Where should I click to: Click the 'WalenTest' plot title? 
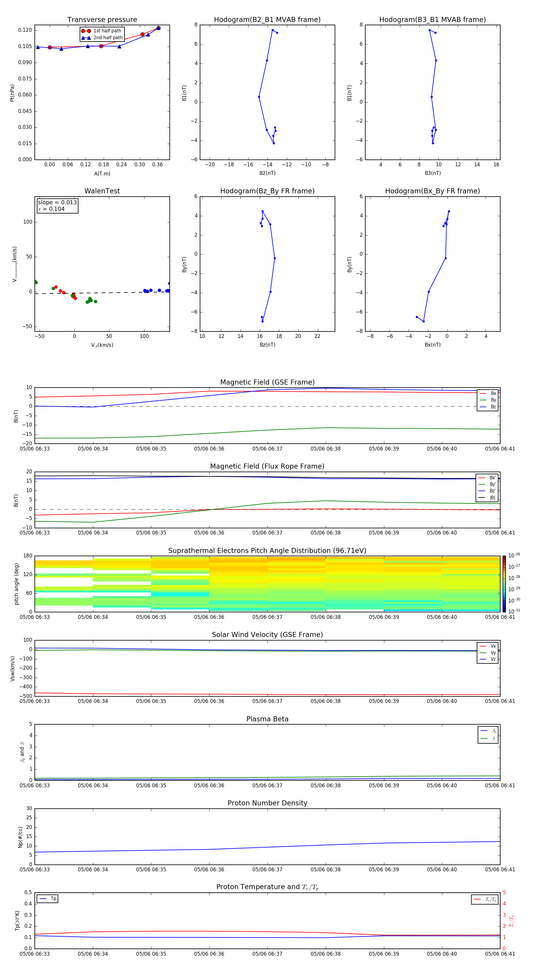[x=102, y=191]
